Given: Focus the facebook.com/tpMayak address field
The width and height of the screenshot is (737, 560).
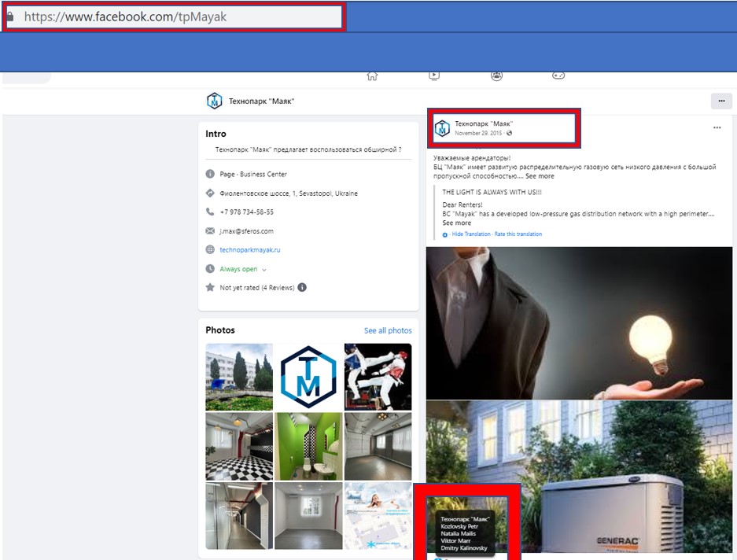Looking at the screenshot, I should (175, 17).
